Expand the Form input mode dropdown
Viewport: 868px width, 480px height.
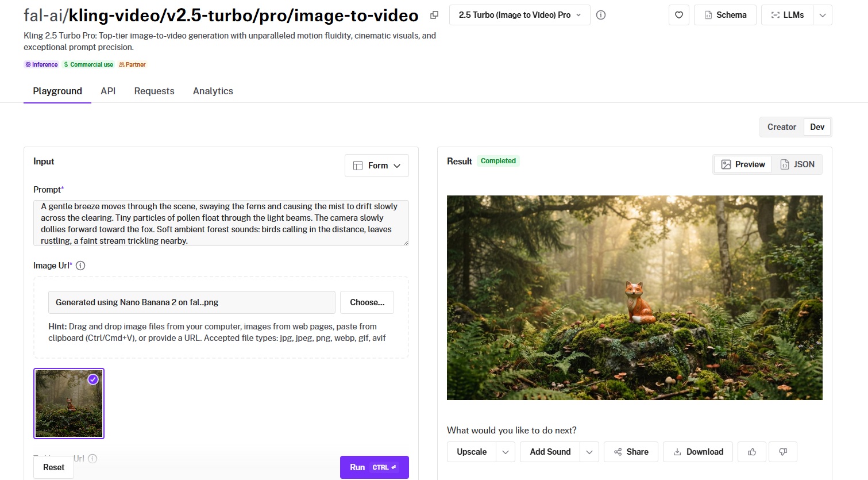376,166
